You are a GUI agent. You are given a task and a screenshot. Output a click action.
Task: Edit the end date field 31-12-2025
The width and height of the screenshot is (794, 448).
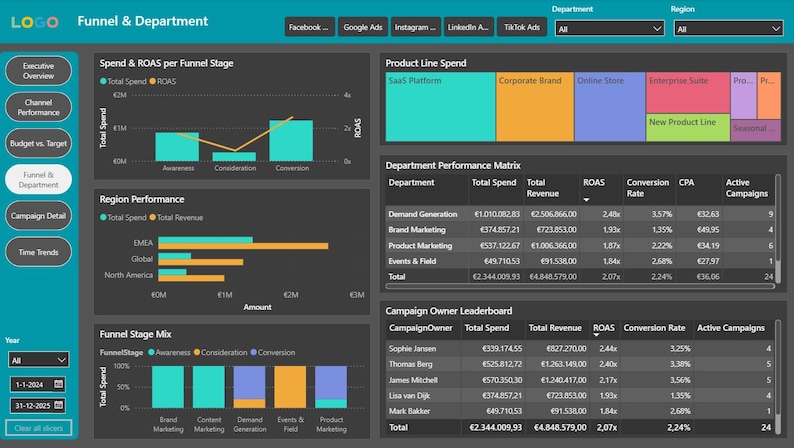(31, 405)
